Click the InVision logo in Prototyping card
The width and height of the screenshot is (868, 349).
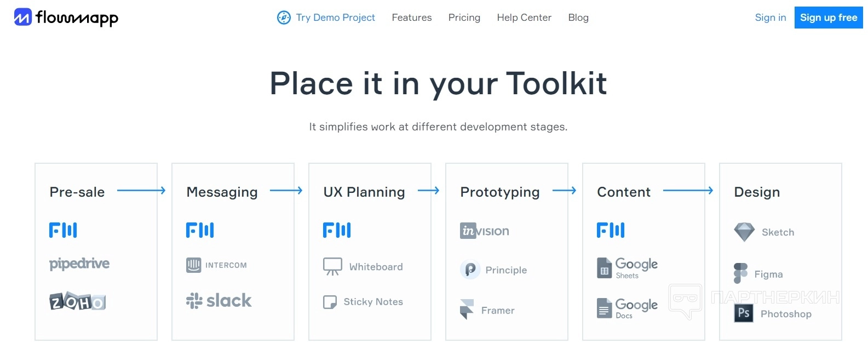(x=485, y=231)
